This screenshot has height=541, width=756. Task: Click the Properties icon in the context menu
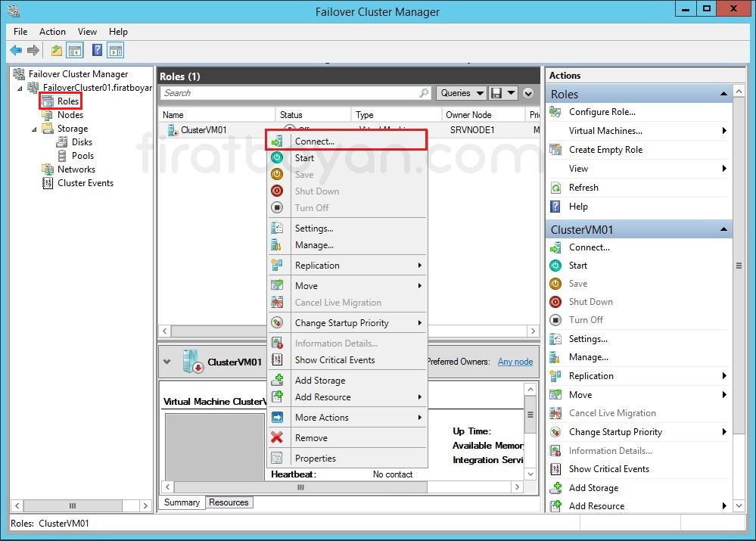277,458
